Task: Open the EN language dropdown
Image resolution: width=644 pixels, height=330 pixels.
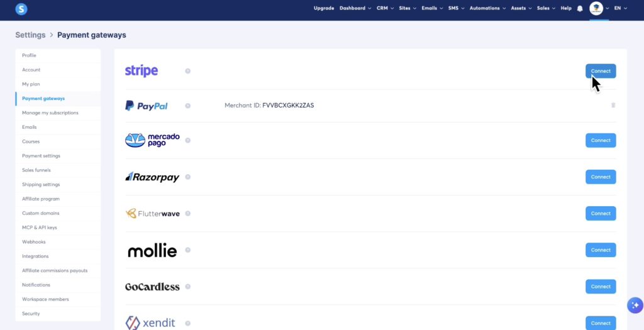Action: [x=621, y=8]
